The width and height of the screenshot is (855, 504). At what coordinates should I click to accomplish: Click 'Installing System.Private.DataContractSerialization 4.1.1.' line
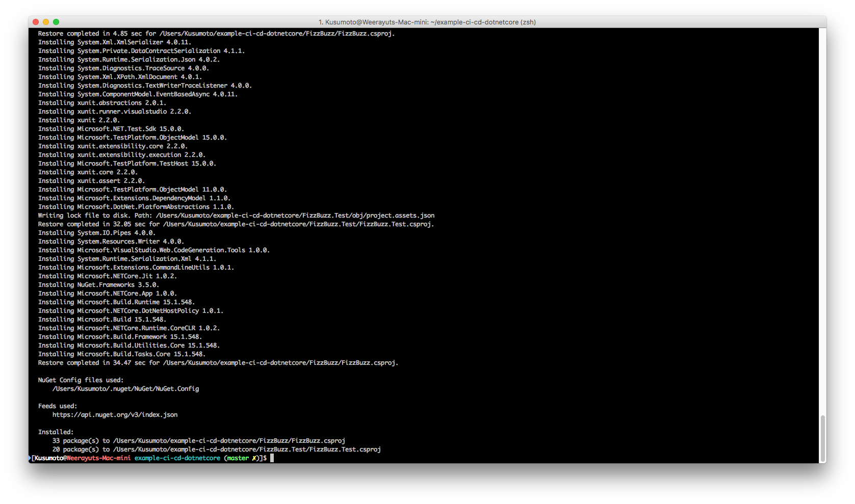pos(142,51)
